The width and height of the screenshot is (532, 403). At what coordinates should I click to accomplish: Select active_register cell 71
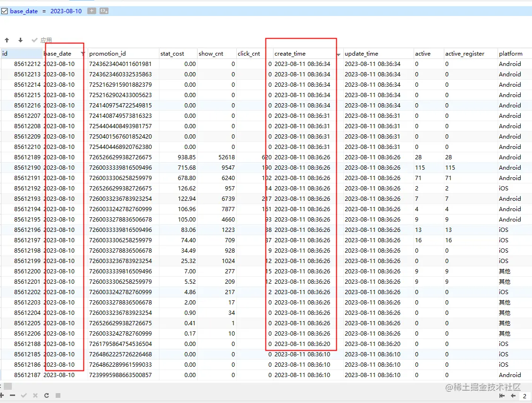click(471, 178)
